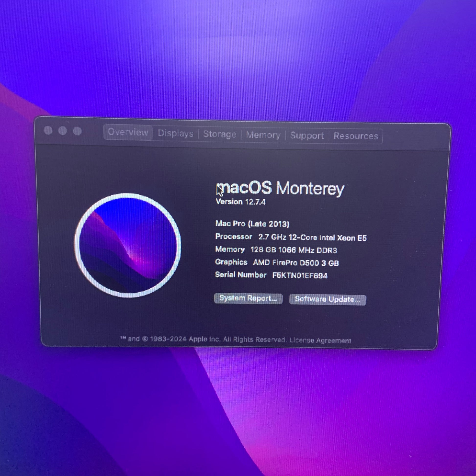The width and height of the screenshot is (476, 476).
Task: Click the serial number F5KTN01EF694
Action: tap(300, 275)
